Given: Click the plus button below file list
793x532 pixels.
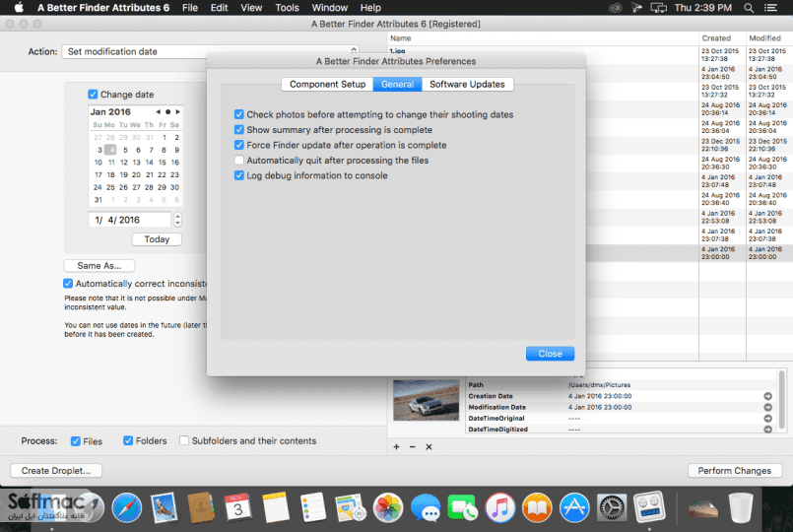Looking at the screenshot, I should point(396,446).
